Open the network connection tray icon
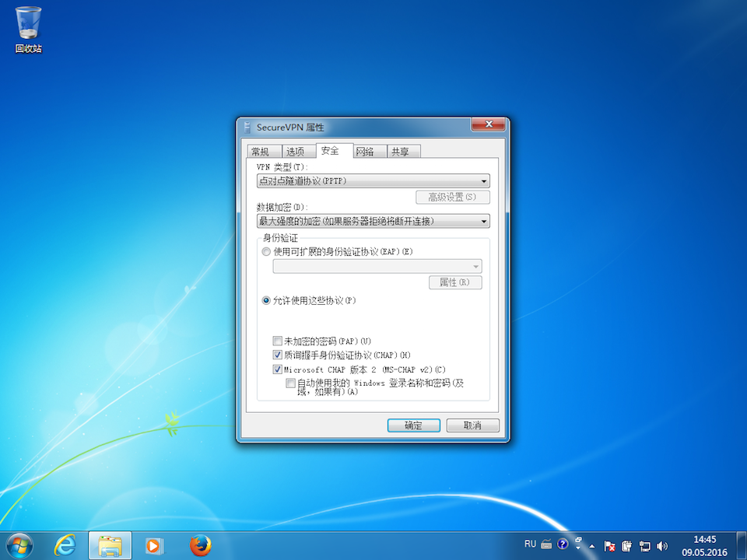Image resolution: width=747 pixels, height=560 pixels. click(644, 546)
